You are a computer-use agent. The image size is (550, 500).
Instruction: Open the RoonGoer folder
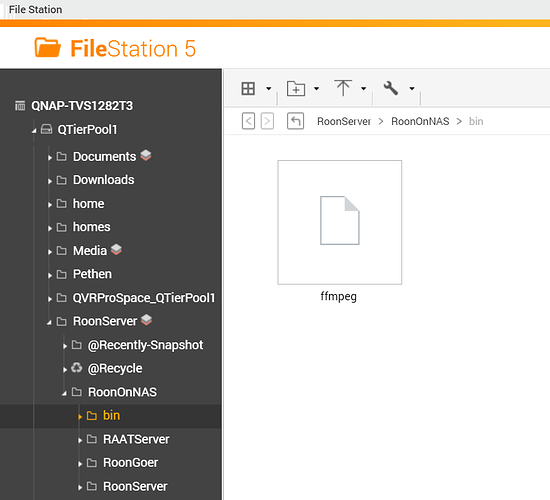point(130,462)
